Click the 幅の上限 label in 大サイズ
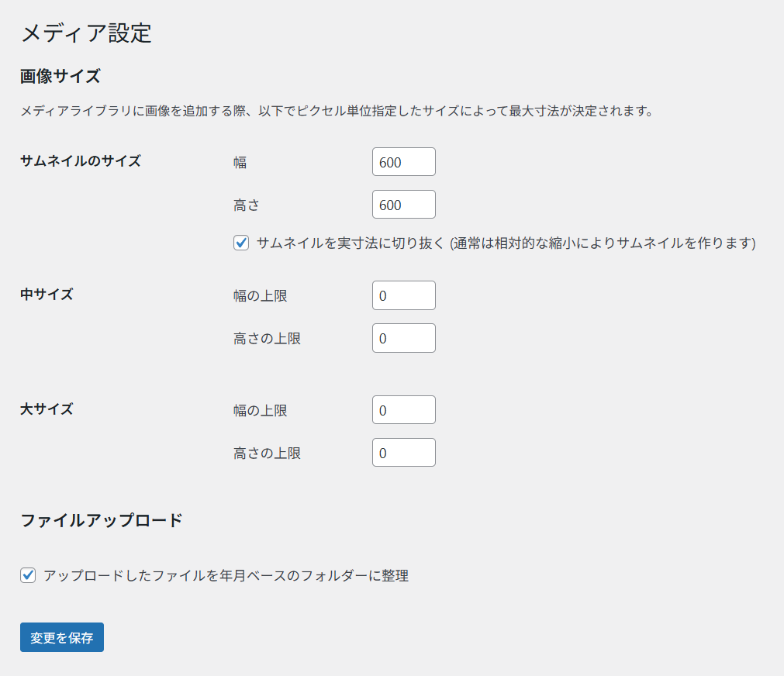The width and height of the screenshot is (784, 676). pyautogui.click(x=260, y=410)
